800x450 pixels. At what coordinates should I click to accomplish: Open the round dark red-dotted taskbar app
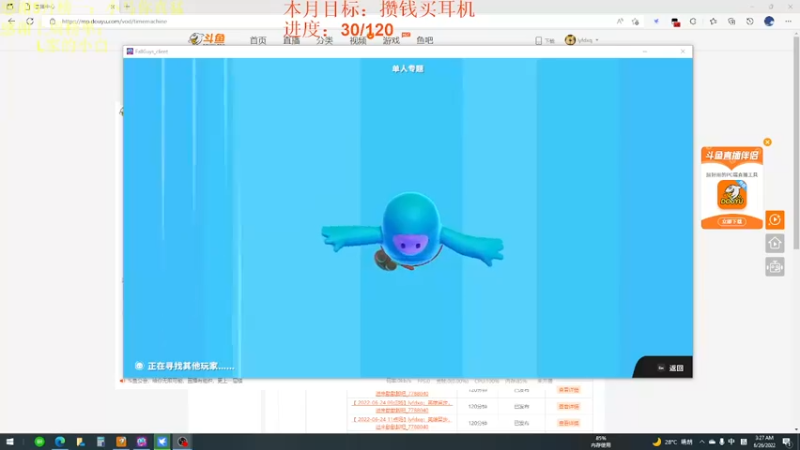pos(182,442)
